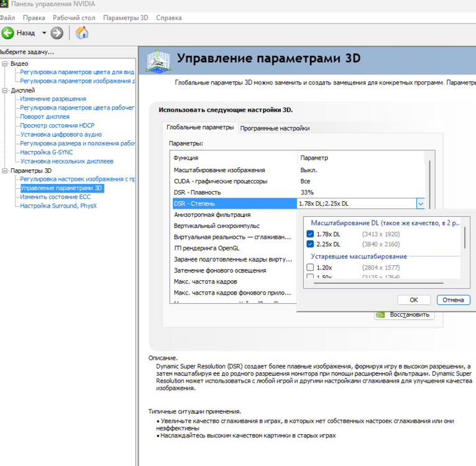Click the Выкл. image scaling value
Image resolution: width=476 pixels, height=466 pixels.
click(308, 170)
